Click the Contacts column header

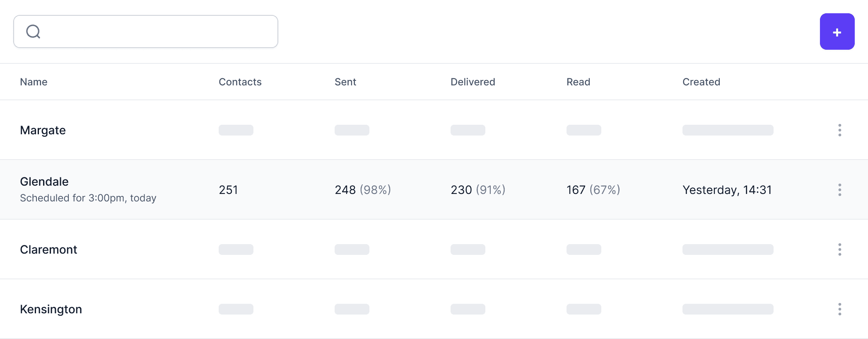(240, 82)
